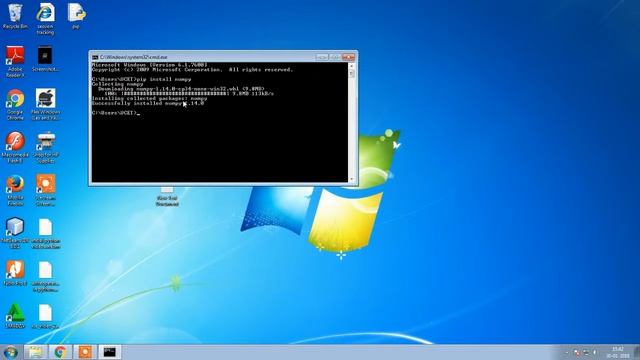The image size is (640, 360).
Task: Launch Mozilla Firefox desktop shortcut
Action: (x=15, y=190)
